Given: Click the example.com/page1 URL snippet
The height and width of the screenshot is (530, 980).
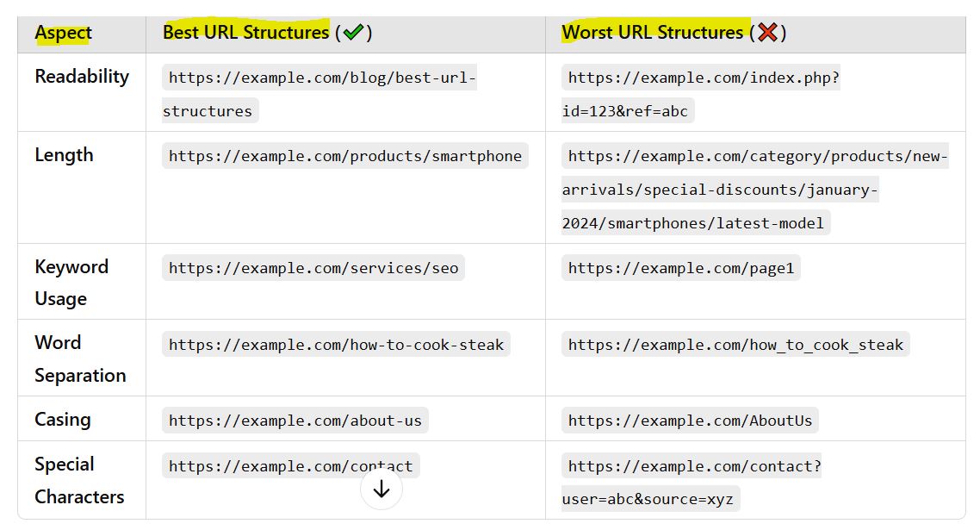Looking at the screenshot, I should (680, 268).
